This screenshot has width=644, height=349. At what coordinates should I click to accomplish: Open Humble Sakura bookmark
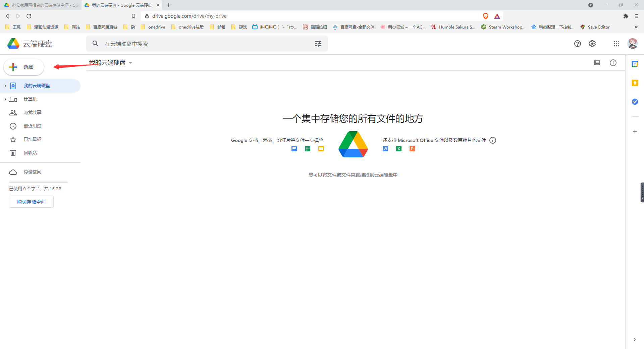[x=453, y=27]
